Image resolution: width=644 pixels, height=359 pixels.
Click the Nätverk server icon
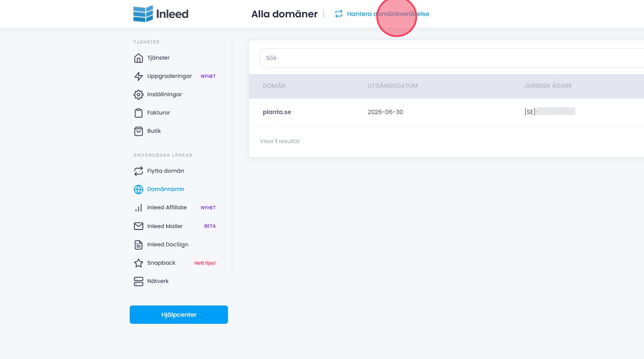[x=139, y=281]
